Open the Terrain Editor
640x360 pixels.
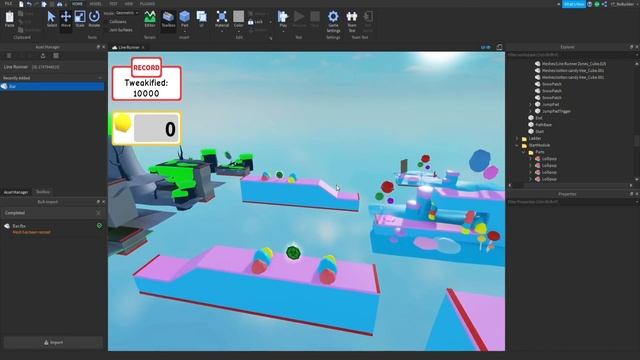[x=150, y=19]
